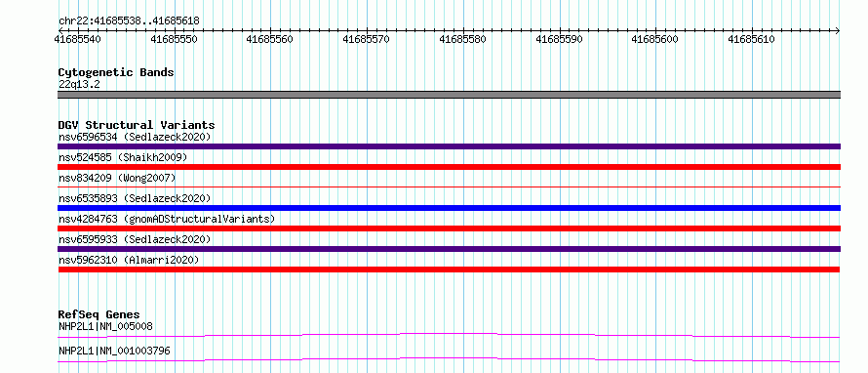Image resolution: width=868 pixels, height=373 pixels.
Task: Click the nsv6595933 (Sedlazeck2020) label
Action: click(135, 239)
